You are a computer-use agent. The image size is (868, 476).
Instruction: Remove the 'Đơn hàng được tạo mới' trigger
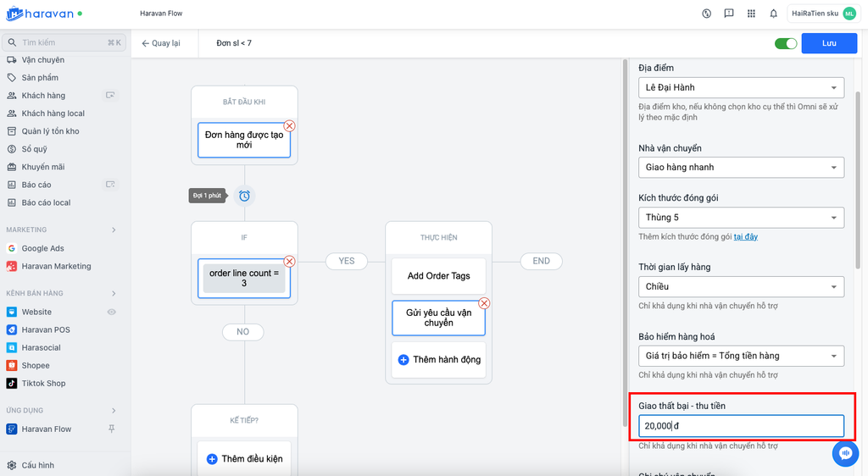(289, 125)
